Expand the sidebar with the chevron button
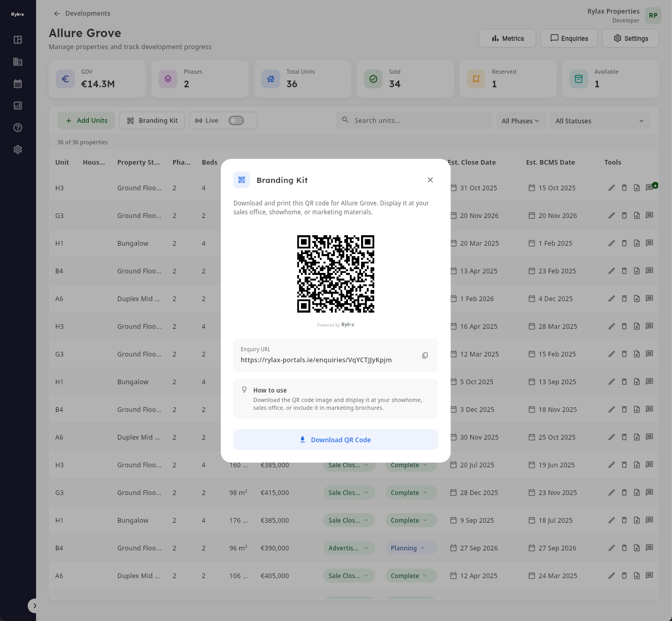The image size is (672, 621). 34,606
